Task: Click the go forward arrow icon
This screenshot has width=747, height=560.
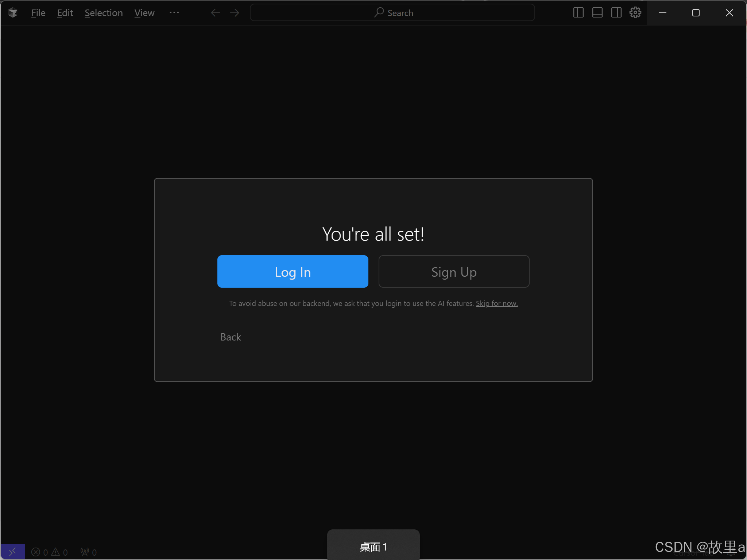Action: coord(235,13)
